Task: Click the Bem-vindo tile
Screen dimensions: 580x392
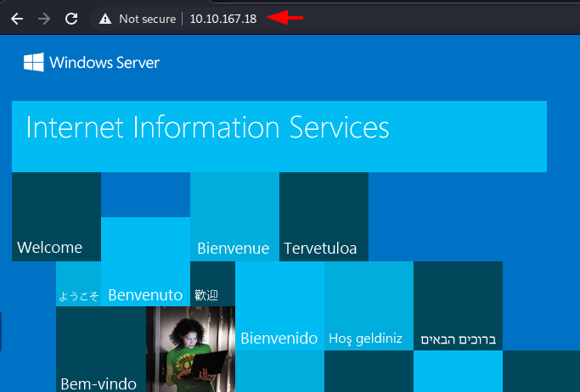Action: tap(101, 349)
